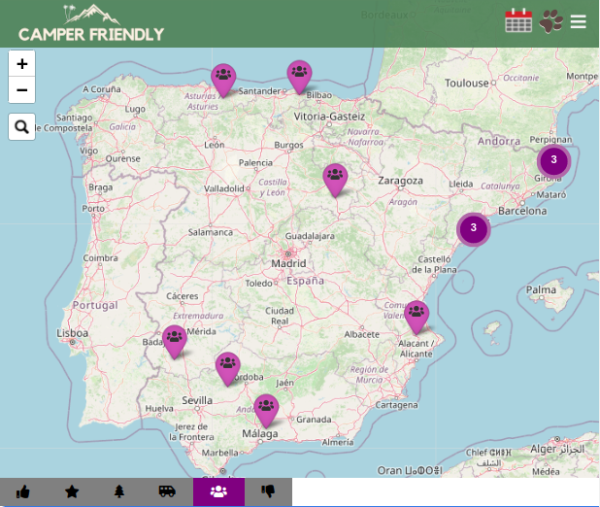Open the hamburger menu
This screenshot has height=507, width=600.
click(x=579, y=21)
